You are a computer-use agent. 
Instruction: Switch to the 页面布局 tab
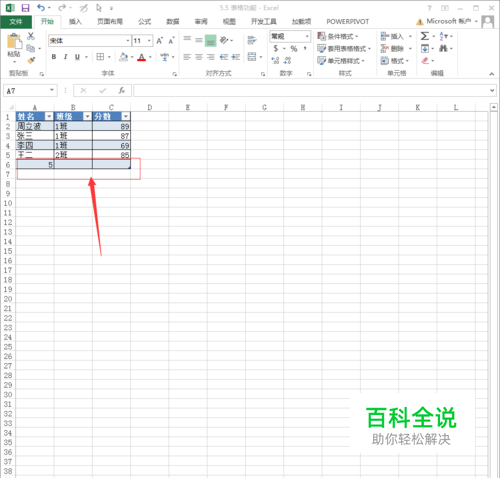pos(110,22)
